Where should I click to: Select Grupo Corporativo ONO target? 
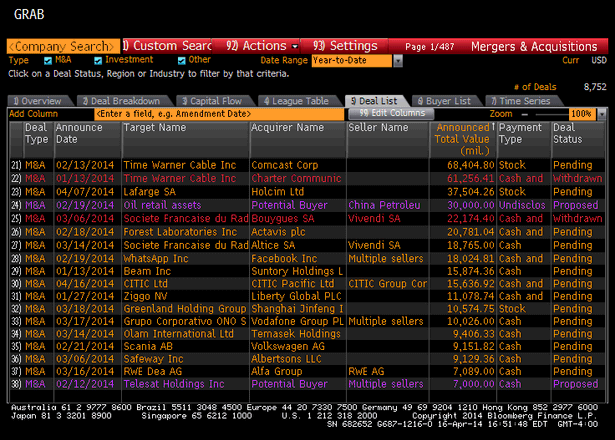185,321
